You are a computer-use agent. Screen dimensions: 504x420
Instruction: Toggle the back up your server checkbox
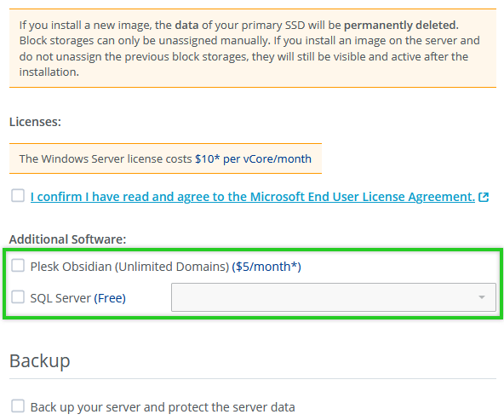tap(18, 406)
